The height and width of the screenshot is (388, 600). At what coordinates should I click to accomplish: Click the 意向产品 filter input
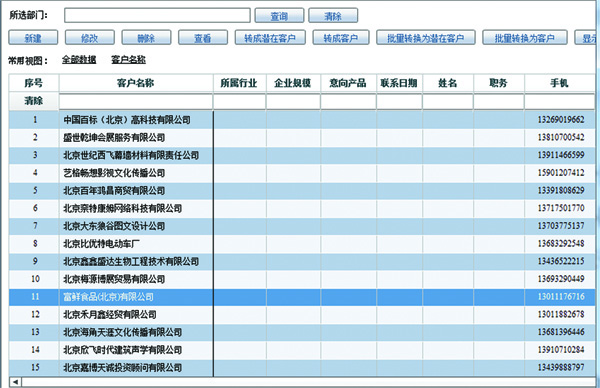[348, 102]
